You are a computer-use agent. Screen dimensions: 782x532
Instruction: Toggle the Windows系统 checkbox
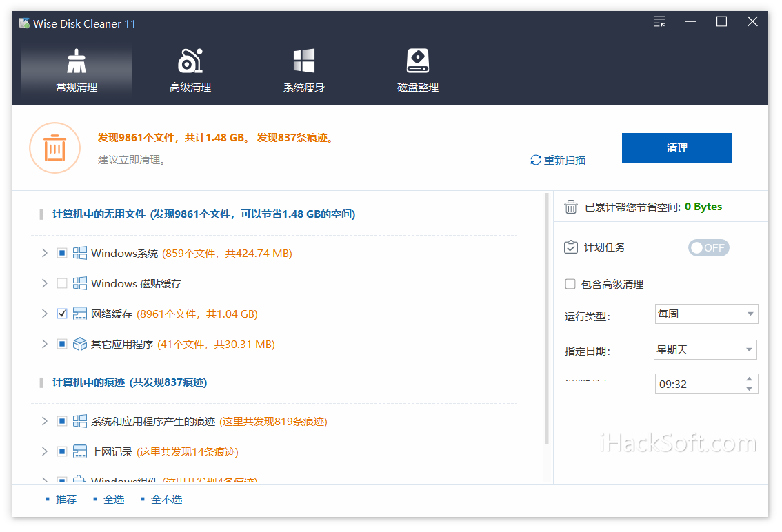coord(62,254)
